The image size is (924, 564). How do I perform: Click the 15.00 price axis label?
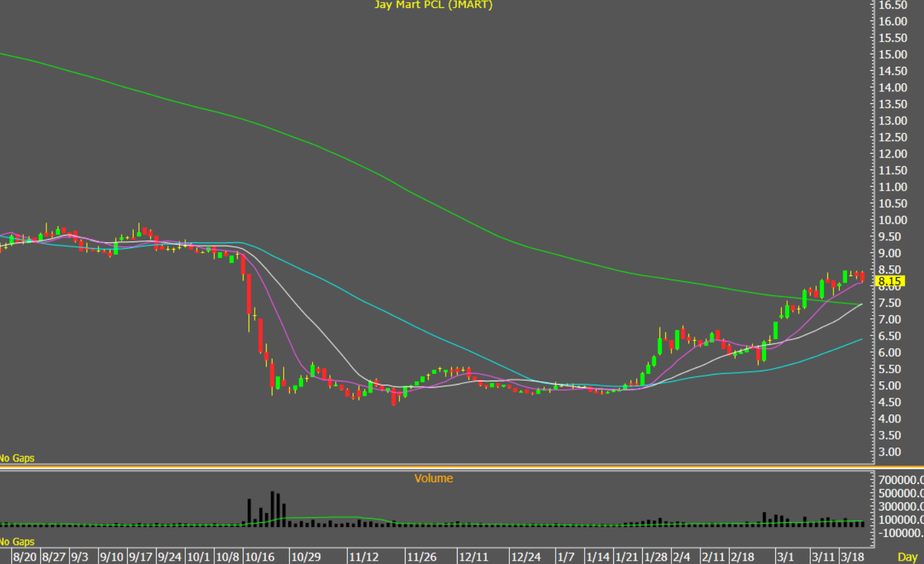pos(892,54)
